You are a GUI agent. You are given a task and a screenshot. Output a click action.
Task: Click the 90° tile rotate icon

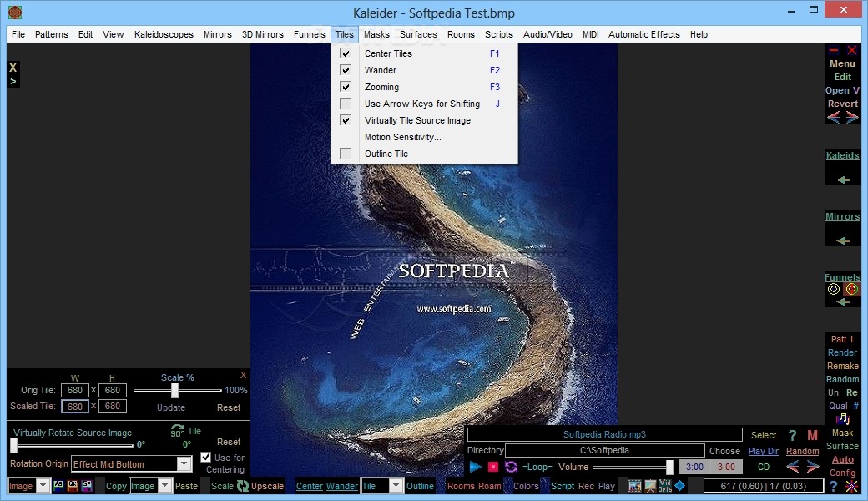coord(177,431)
